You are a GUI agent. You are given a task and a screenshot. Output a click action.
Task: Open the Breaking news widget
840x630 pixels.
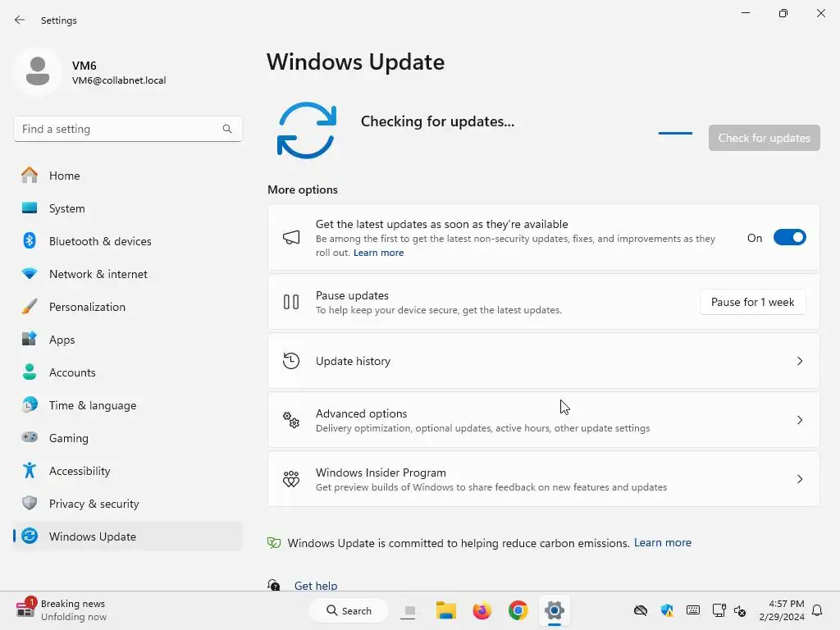click(62, 610)
